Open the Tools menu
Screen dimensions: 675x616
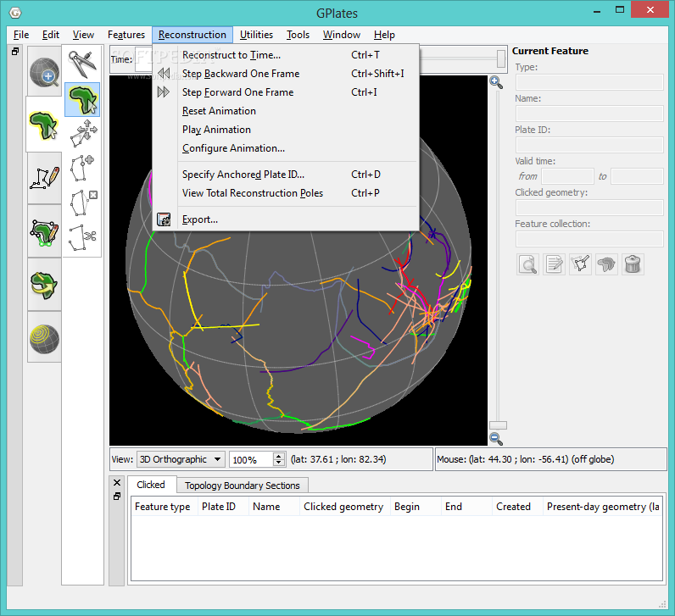coord(298,35)
